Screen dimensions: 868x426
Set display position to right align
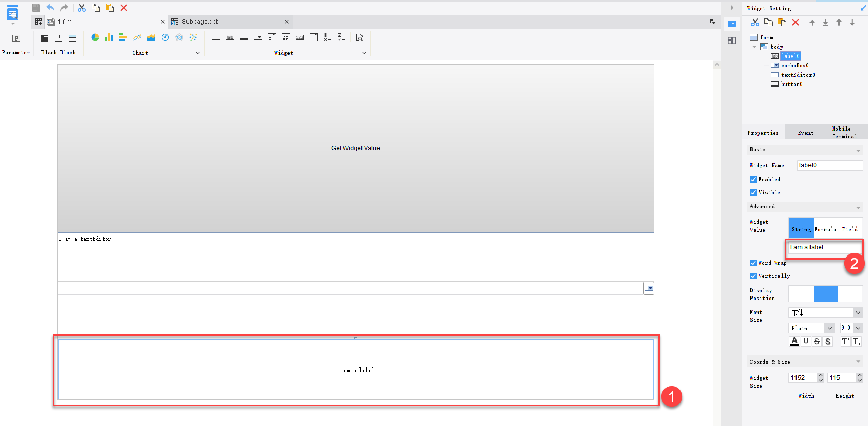(850, 293)
